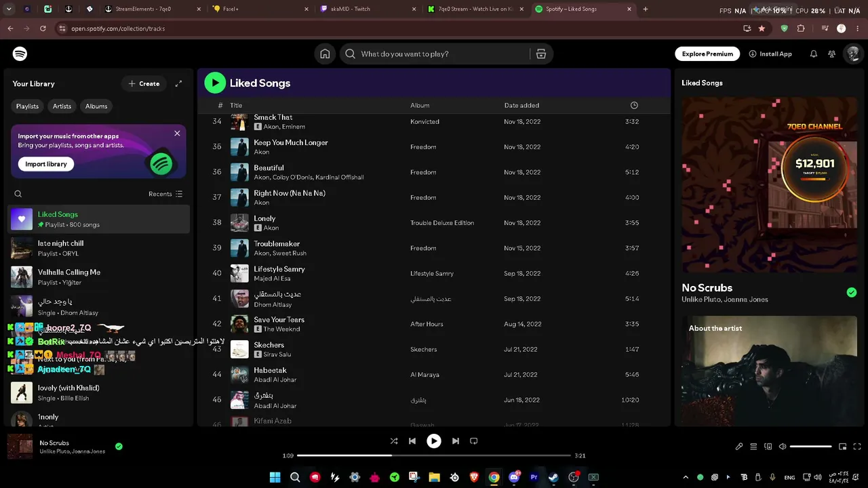The width and height of the screenshot is (868, 488).
Task: Search within Your Library magnifier icon
Action: [x=18, y=194]
